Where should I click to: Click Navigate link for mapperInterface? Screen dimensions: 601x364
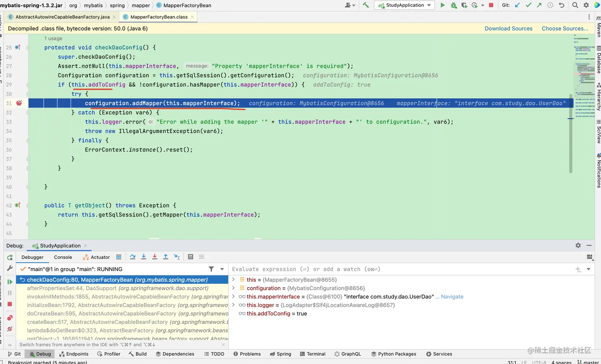pyautogui.click(x=452, y=297)
